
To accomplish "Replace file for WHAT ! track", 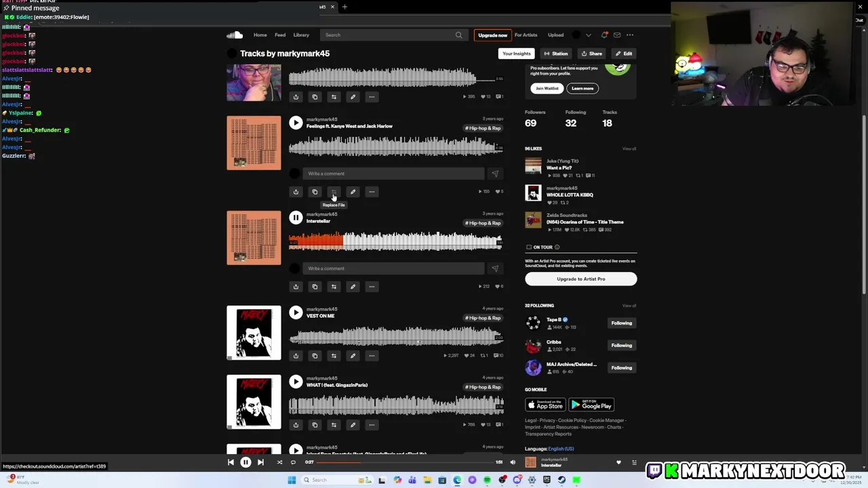I will point(334,425).
